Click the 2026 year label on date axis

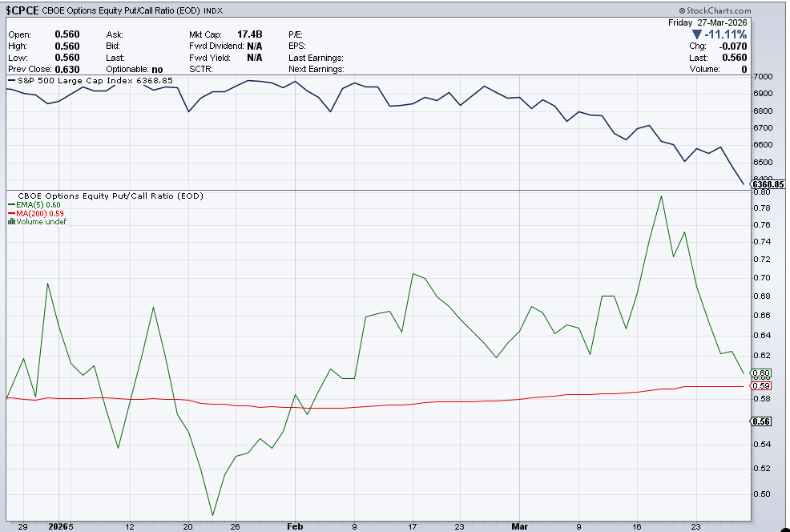(58, 526)
